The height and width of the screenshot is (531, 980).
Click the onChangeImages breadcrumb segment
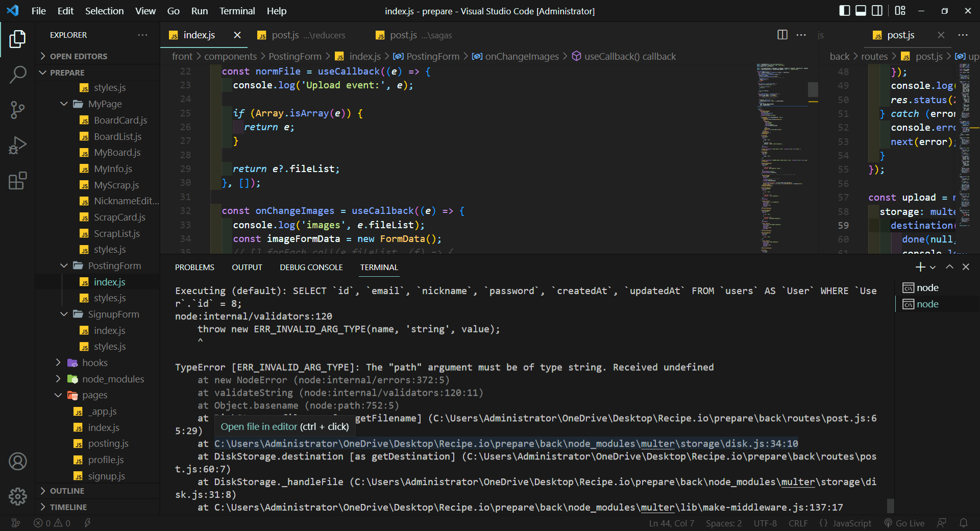tap(516, 57)
